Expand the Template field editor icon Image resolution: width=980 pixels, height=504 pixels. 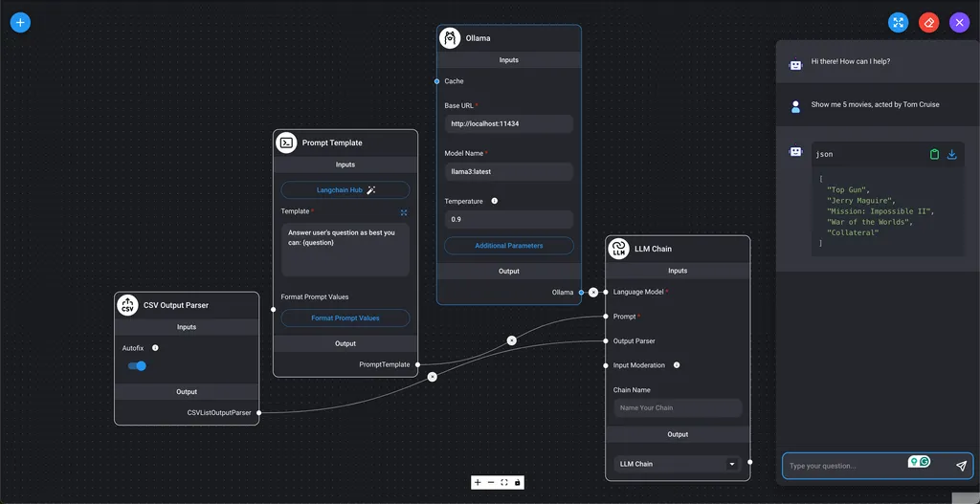[404, 212]
